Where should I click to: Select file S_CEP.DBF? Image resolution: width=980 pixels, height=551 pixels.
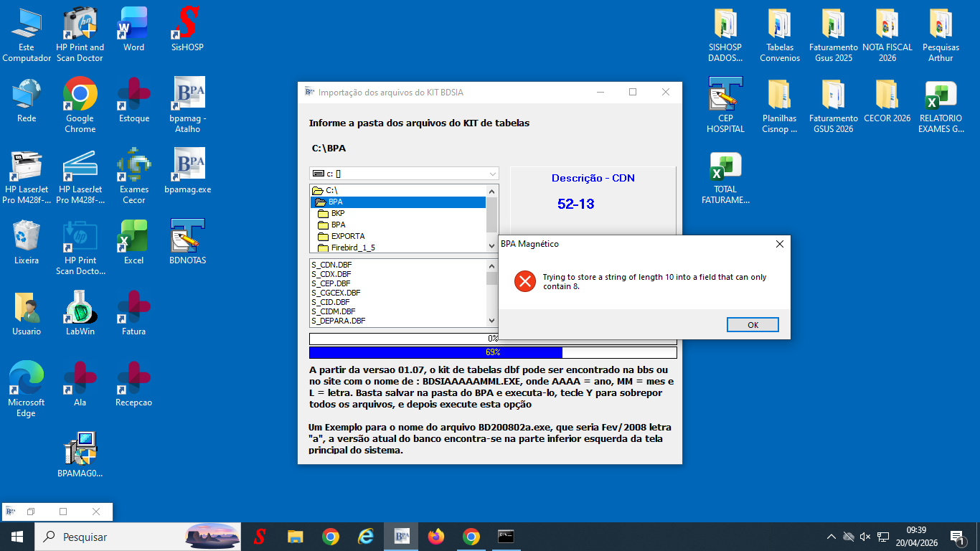click(331, 283)
